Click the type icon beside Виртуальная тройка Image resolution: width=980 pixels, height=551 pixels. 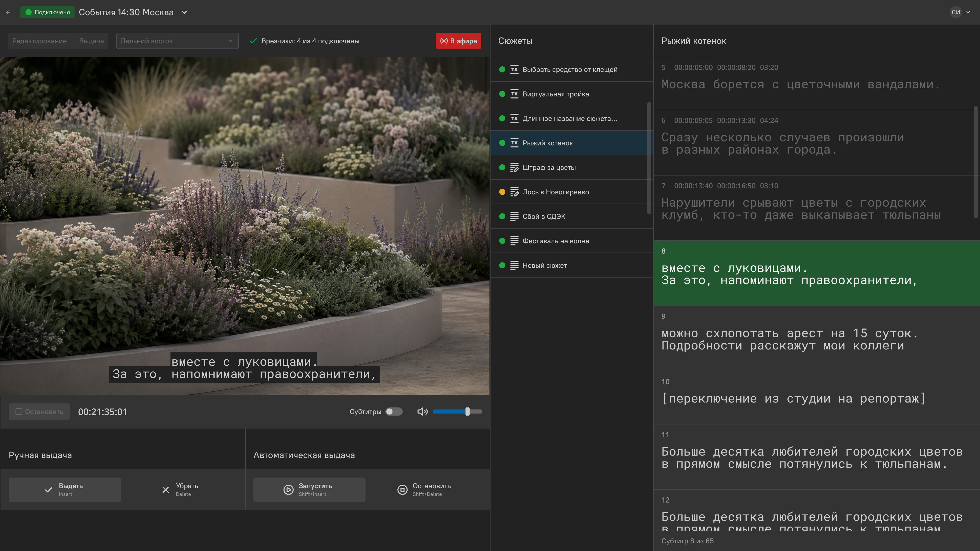(x=514, y=94)
